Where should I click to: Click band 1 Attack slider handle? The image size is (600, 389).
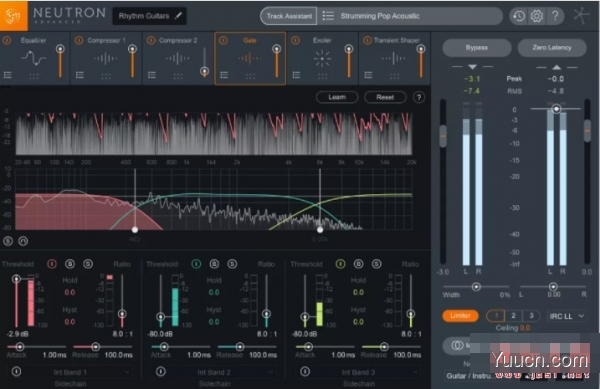click(20, 347)
